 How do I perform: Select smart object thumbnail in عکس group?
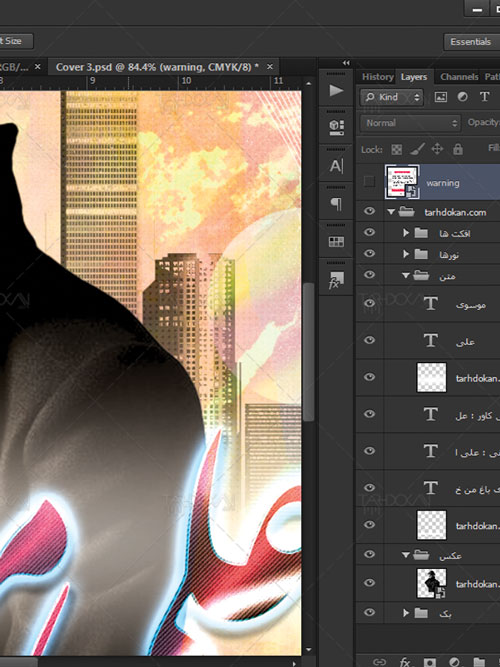(431, 584)
